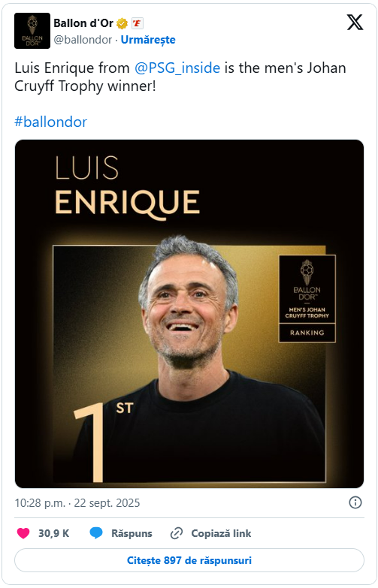378x588 pixels.
Task: Open the @PSG_inside mention
Action: (177, 68)
